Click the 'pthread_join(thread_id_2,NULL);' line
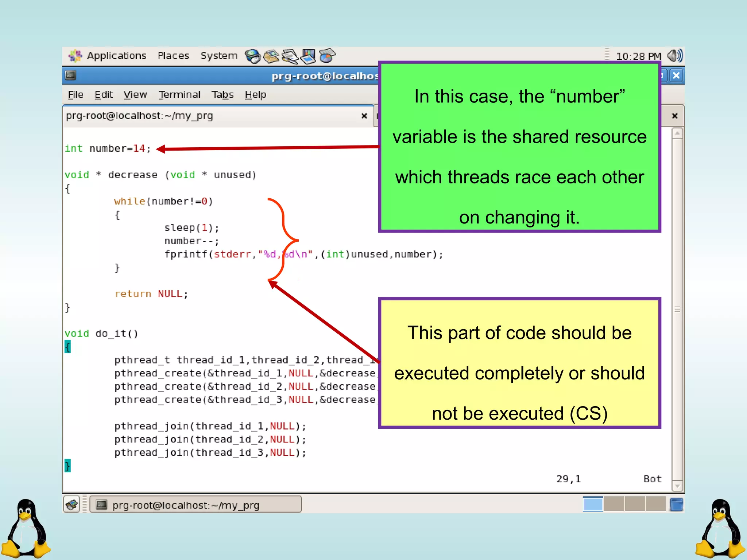Image resolution: width=747 pixels, height=560 pixels. tap(210, 439)
